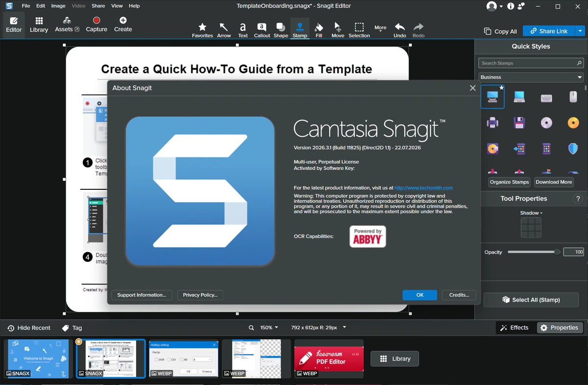
Task: Pick the silver CD stamp
Action: click(546, 123)
